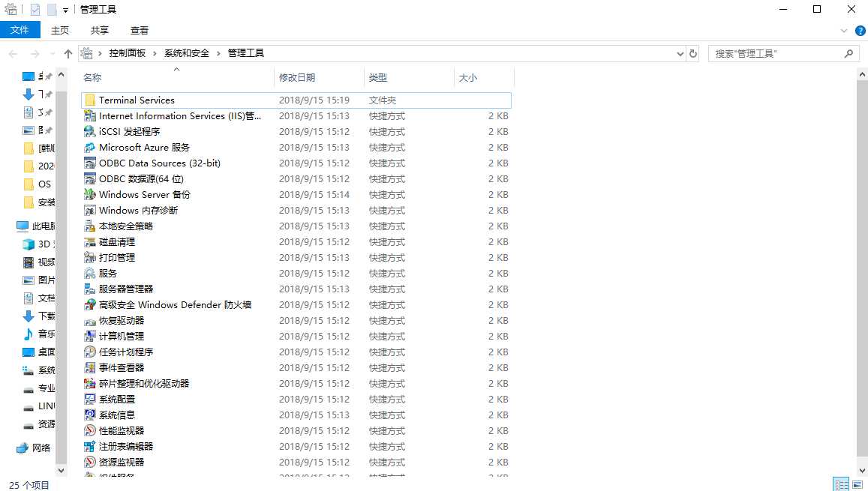Click the Internet Information Services (IIS) shortcut icon
868x491 pixels.
90,116
